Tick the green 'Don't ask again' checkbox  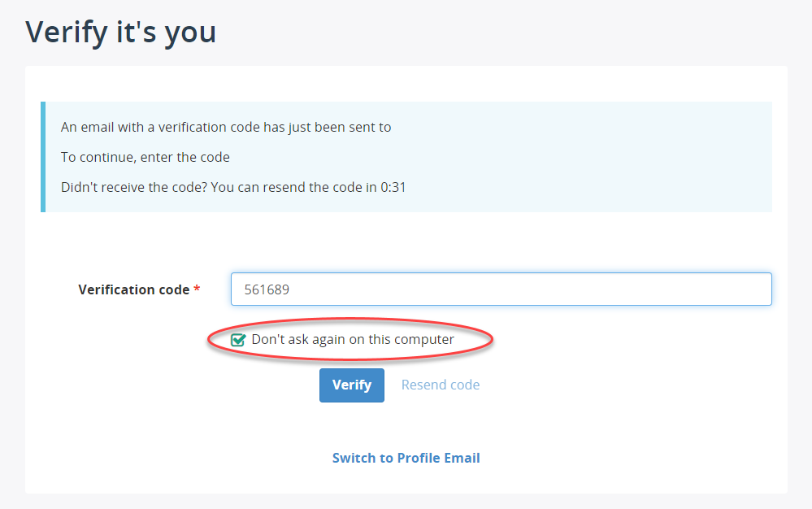click(x=237, y=340)
